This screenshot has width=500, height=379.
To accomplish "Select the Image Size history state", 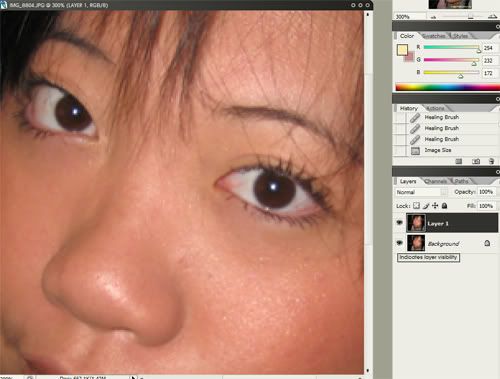I will click(x=438, y=150).
